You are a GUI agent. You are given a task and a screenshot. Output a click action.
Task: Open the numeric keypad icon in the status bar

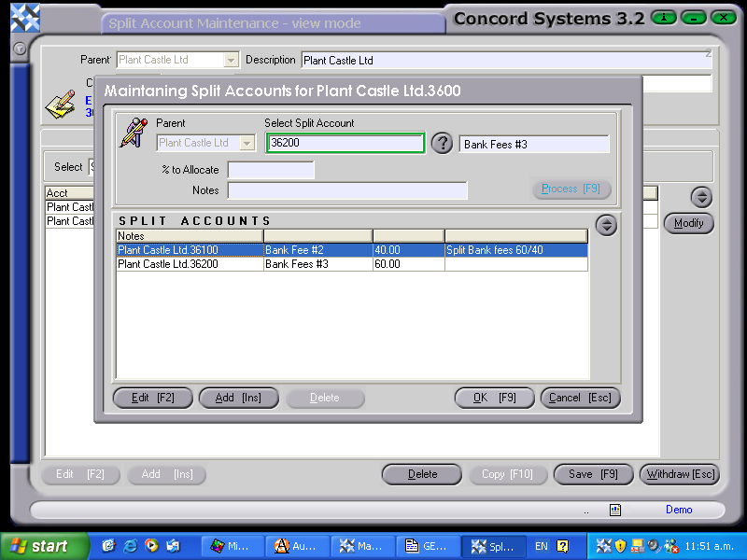[614, 510]
